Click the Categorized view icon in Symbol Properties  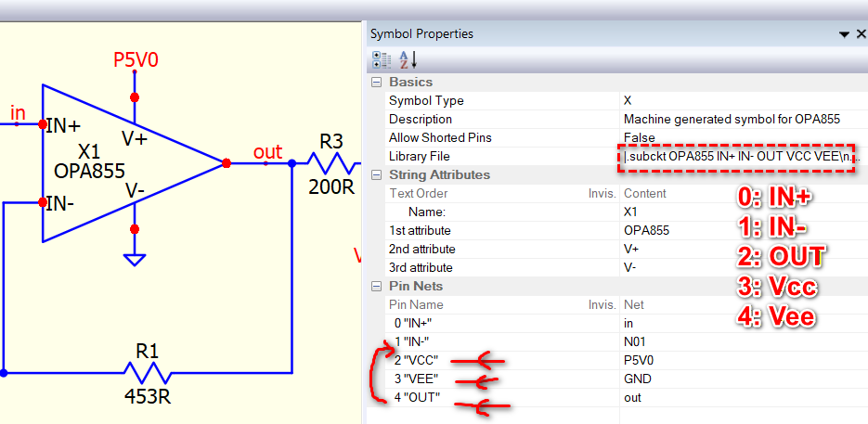(x=381, y=59)
